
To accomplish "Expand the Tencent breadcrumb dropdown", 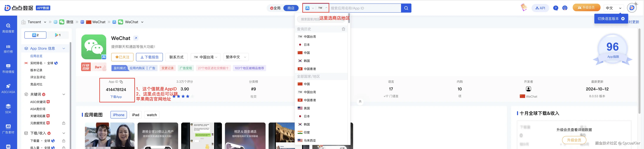I will pos(45,22).
